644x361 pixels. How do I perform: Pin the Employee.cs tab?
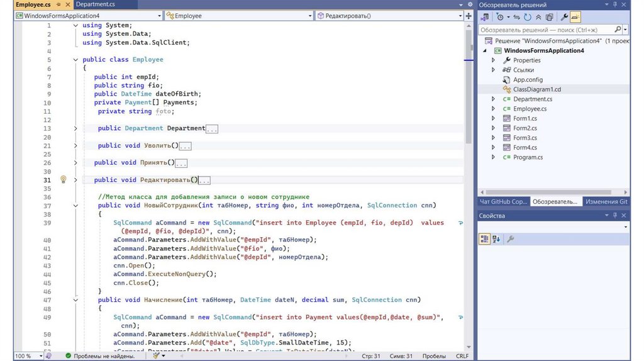click(58, 4)
